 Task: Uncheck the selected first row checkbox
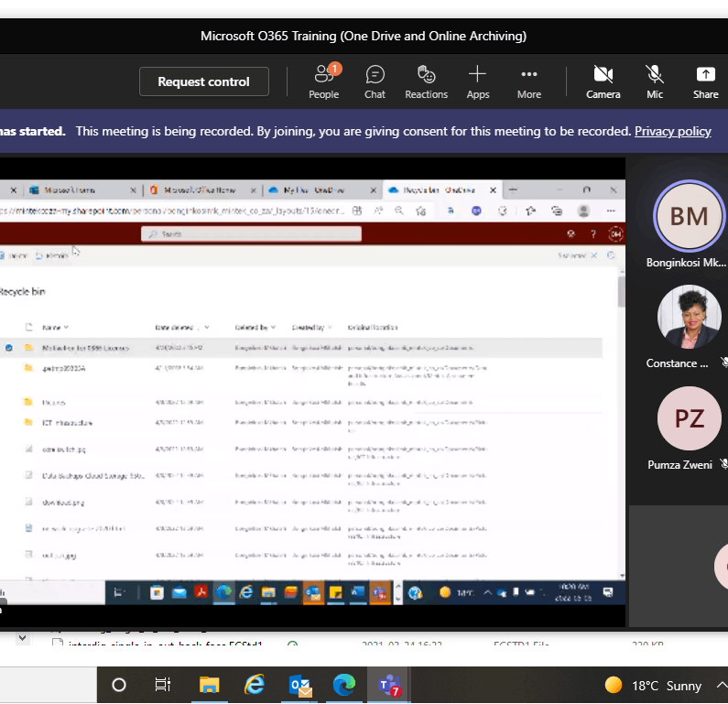pyautogui.click(x=9, y=348)
